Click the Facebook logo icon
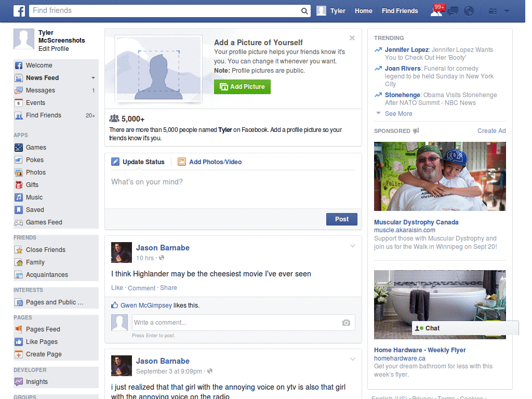 coord(19,11)
